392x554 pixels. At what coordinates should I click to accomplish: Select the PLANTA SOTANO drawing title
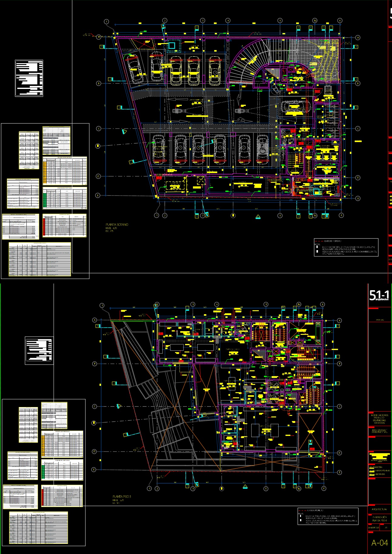[x=117, y=225]
